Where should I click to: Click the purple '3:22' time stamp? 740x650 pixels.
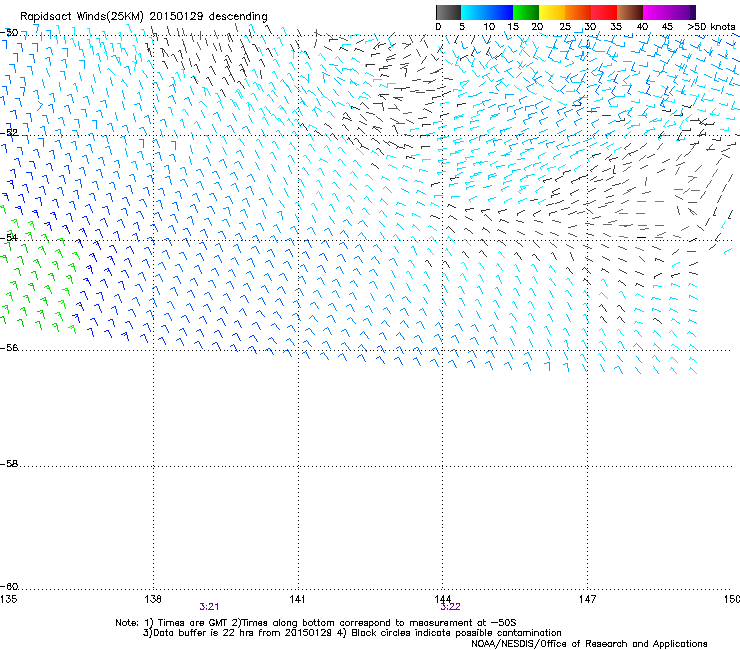point(450,607)
